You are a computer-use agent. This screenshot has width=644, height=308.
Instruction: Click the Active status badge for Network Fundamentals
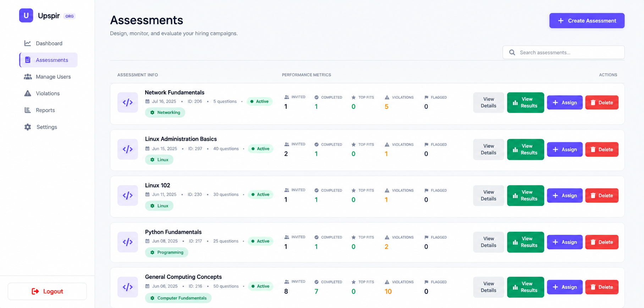click(x=259, y=102)
